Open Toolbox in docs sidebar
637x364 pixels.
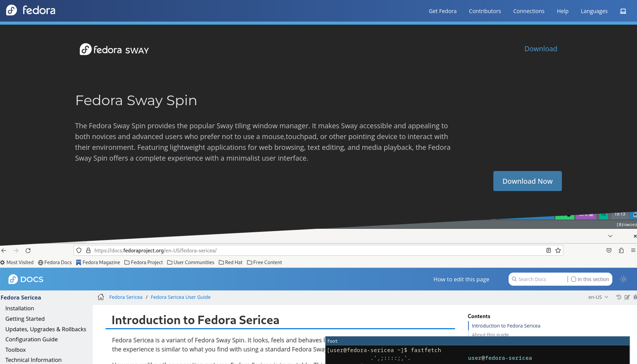(x=15, y=350)
